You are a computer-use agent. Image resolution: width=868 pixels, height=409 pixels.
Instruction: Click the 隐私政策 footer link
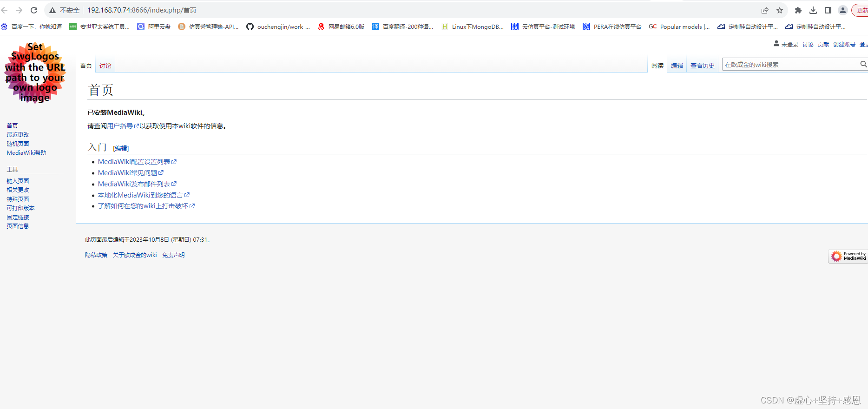pyautogui.click(x=96, y=255)
